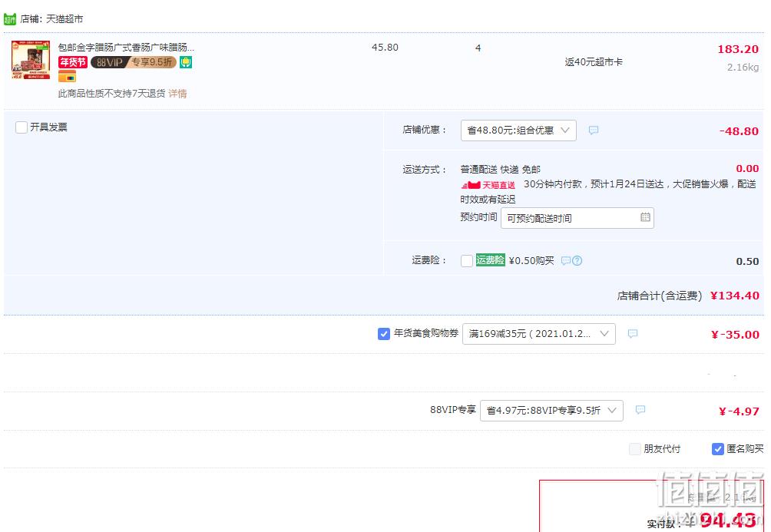Click the ¥-4.97 VIP discount amount
Viewport: 771px width, 532px height.
(x=739, y=411)
